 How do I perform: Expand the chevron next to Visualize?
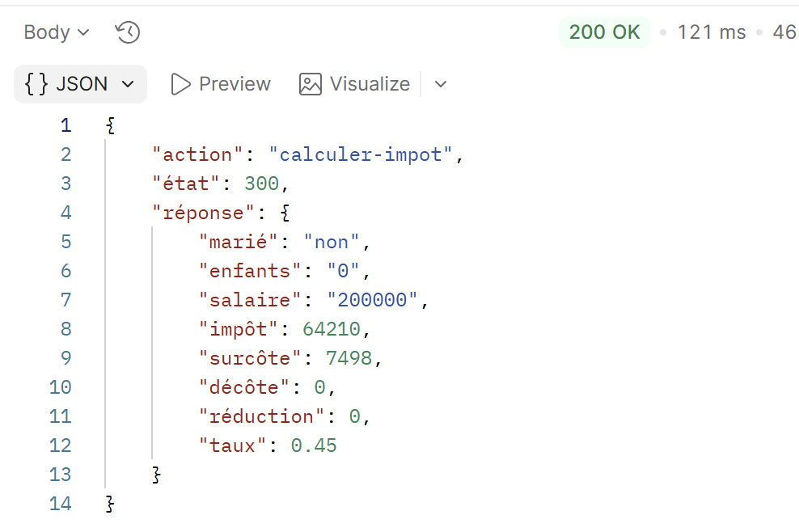pos(441,84)
